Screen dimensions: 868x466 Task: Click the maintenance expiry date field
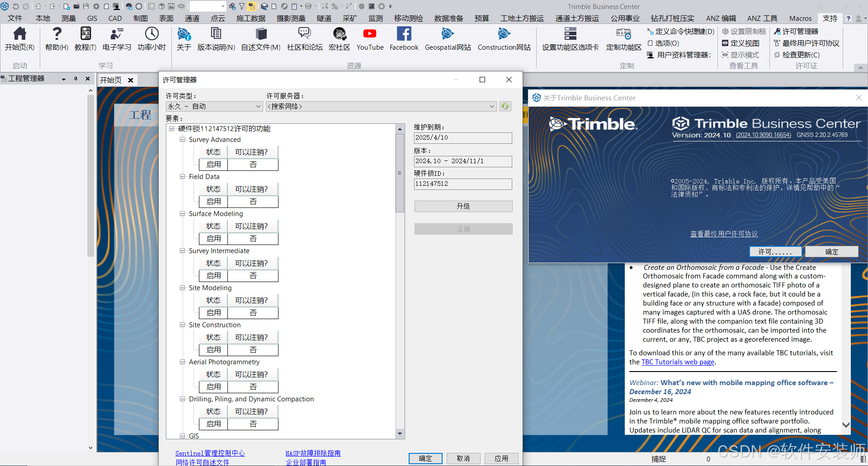click(x=463, y=138)
